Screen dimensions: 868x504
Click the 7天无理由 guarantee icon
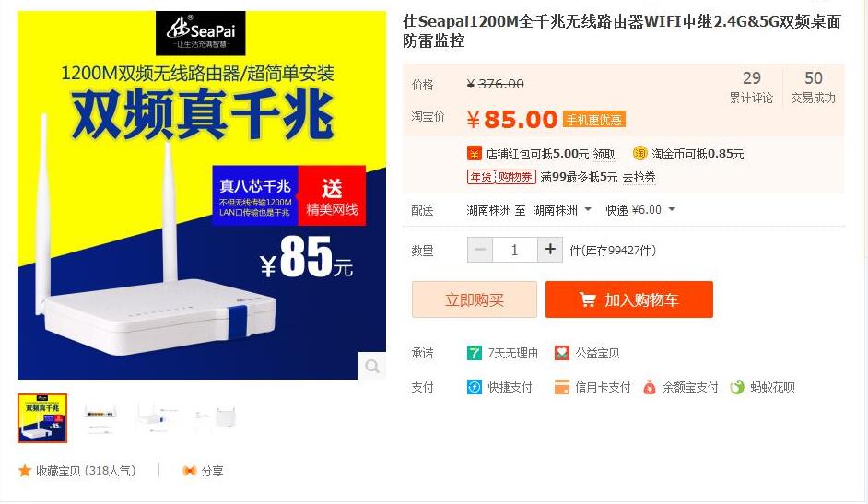475,353
